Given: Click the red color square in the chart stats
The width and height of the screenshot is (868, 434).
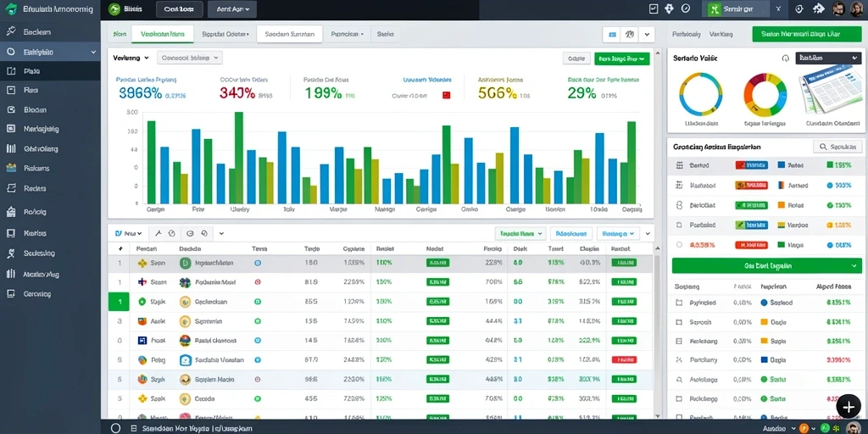Looking at the screenshot, I should click(x=446, y=95).
